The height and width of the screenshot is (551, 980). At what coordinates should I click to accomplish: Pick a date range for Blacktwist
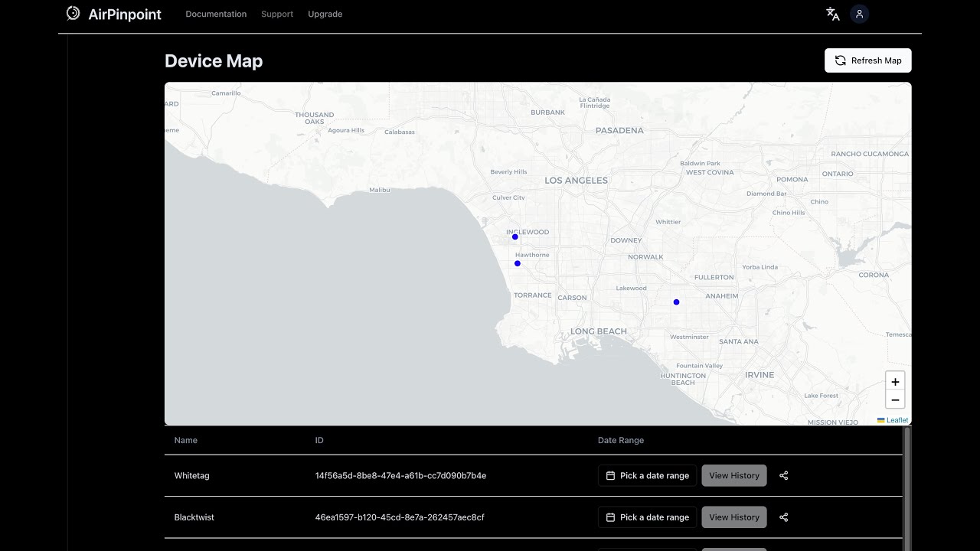[x=647, y=517]
